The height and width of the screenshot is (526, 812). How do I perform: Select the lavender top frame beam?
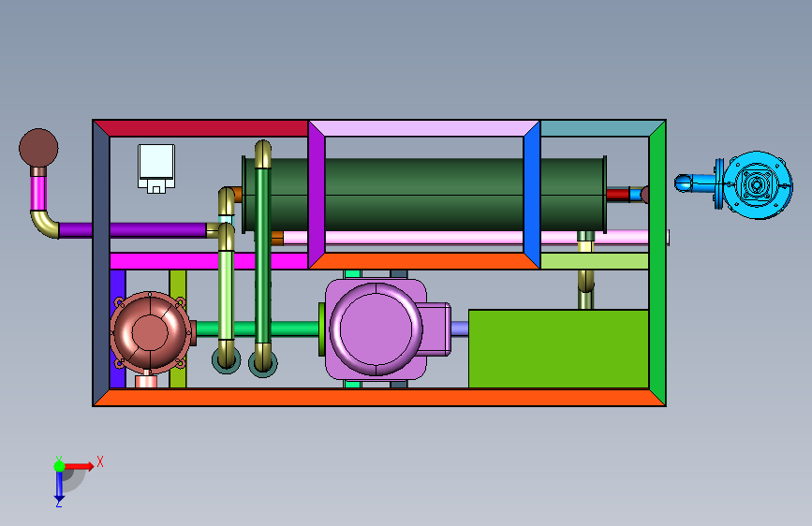[423, 128]
